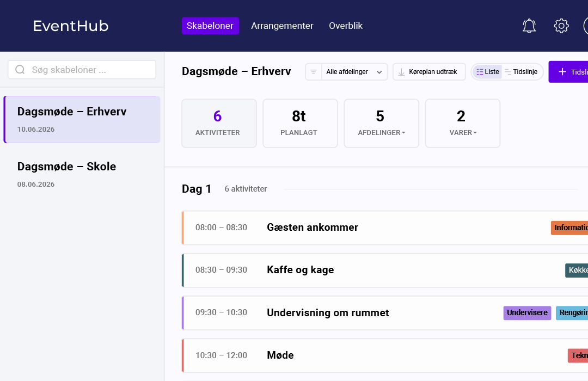Select template Dagsmøde – Skole

tap(82, 174)
